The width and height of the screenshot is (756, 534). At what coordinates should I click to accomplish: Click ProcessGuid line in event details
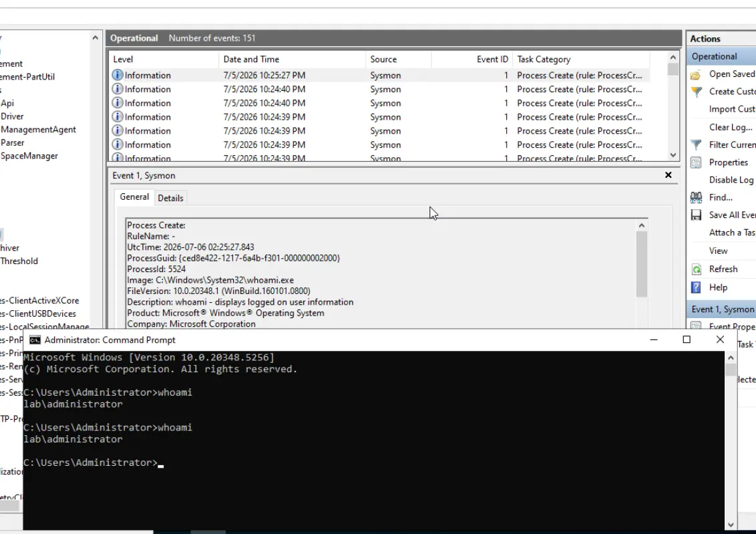click(x=233, y=258)
